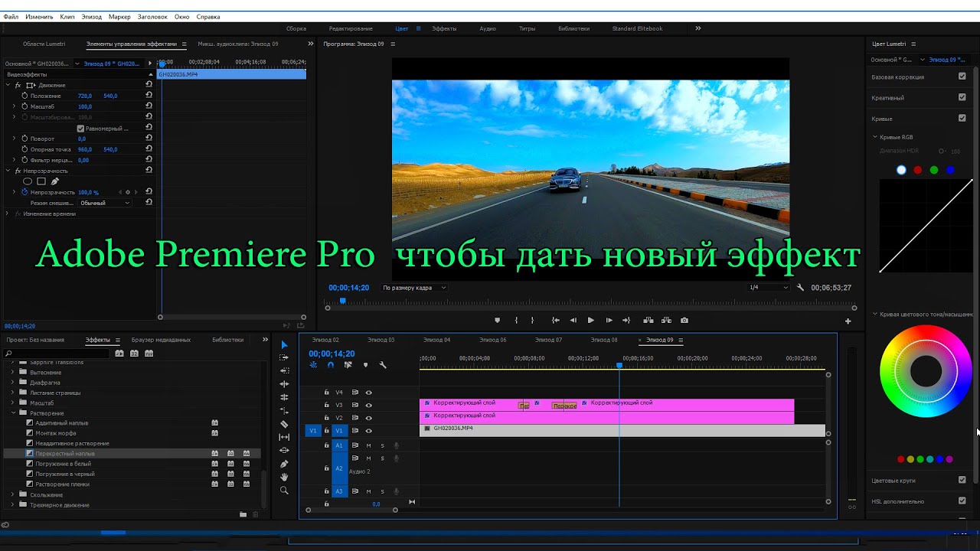This screenshot has height=551, width=980.
Task: Open the button editor plus icon
Action: (x=848, y=321)
